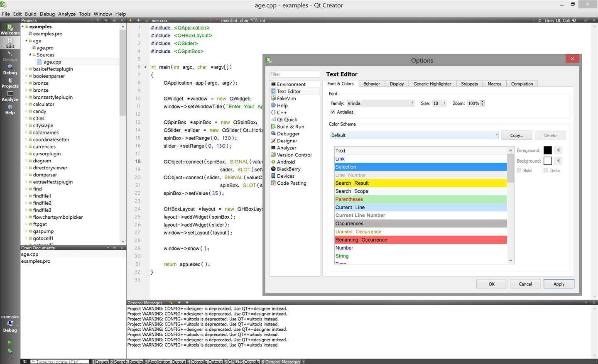Screen dimensions: 598x364
Task: Select the Search Result color item
Action: coord(421,183)
